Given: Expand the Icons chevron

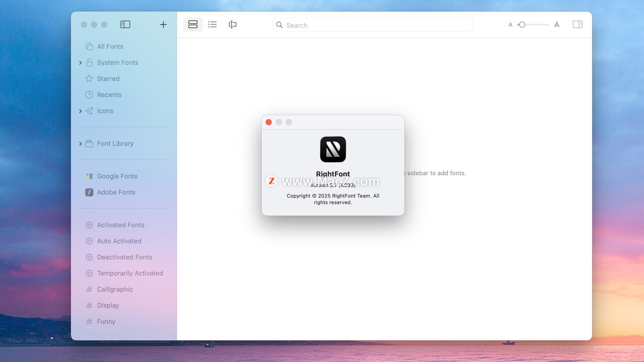Looking at the screenshot, I should (x=80, y=111).
